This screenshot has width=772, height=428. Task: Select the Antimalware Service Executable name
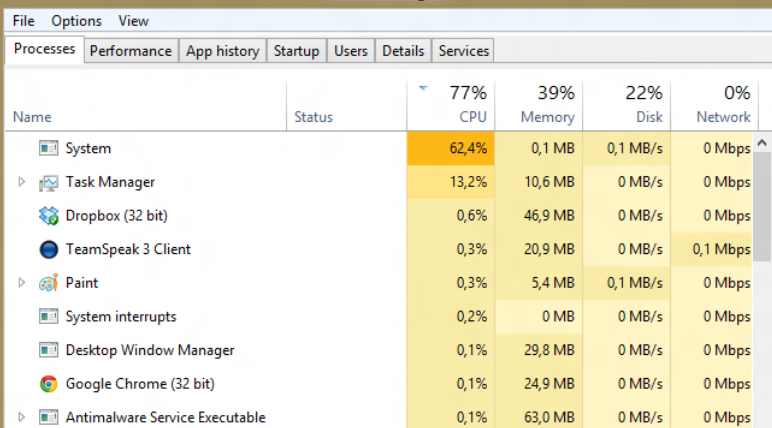pos(165,417)
